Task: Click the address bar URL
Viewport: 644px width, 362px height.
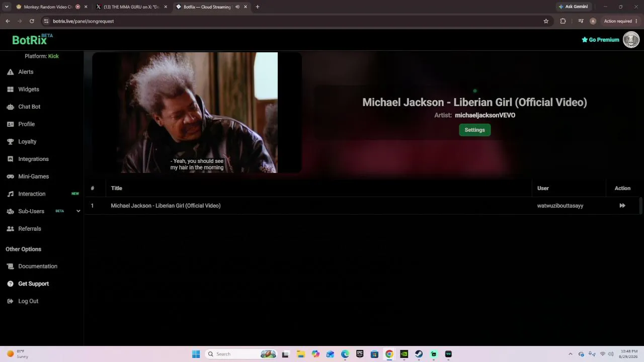Action: click(84, 21)
